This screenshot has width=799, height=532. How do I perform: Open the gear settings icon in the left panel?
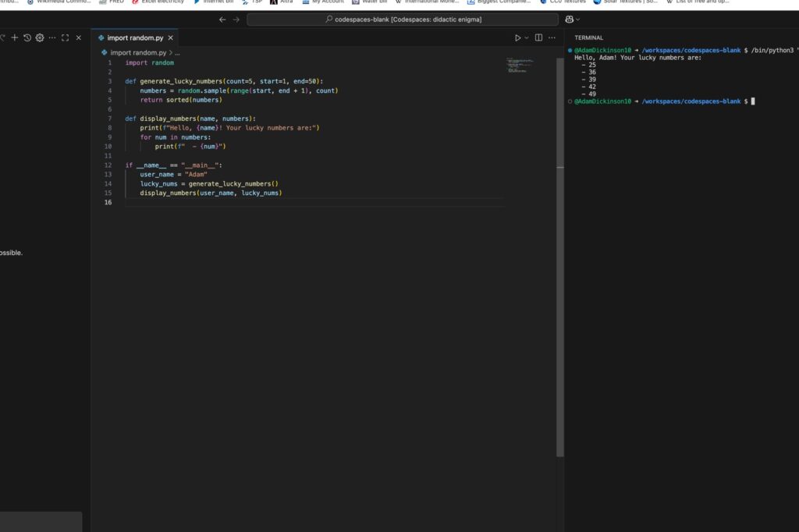tap(40, 37)
